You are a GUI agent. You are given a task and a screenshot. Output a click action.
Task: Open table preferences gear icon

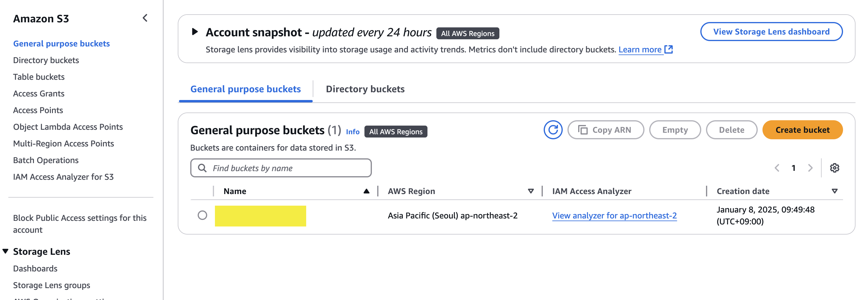pos(834,168)
